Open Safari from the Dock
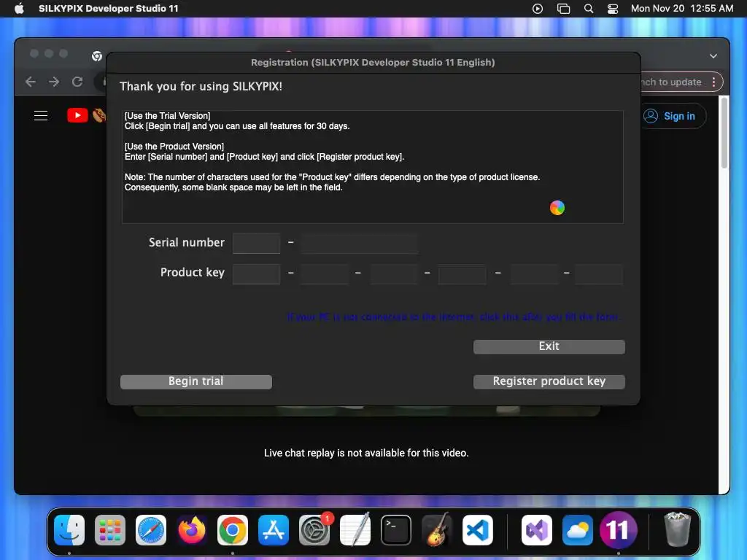Image resolution: width=747 pixels, height=560 pixels. 151,530
